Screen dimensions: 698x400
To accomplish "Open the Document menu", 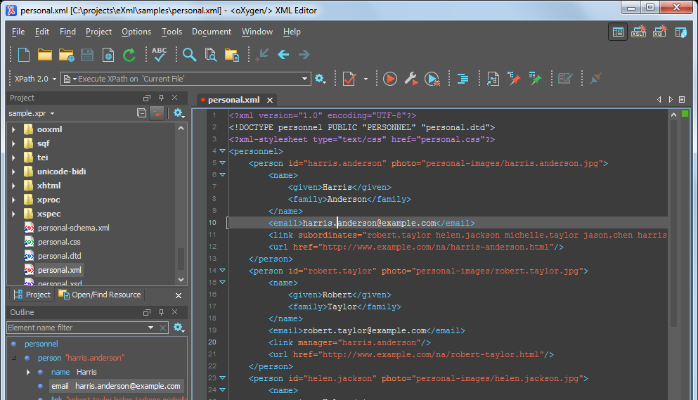I will pyautogui.click(x=211, y=32).
